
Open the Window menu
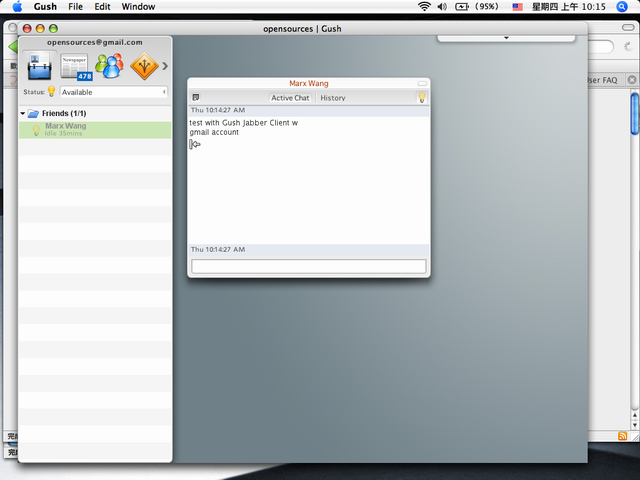[x=138, y=7]
